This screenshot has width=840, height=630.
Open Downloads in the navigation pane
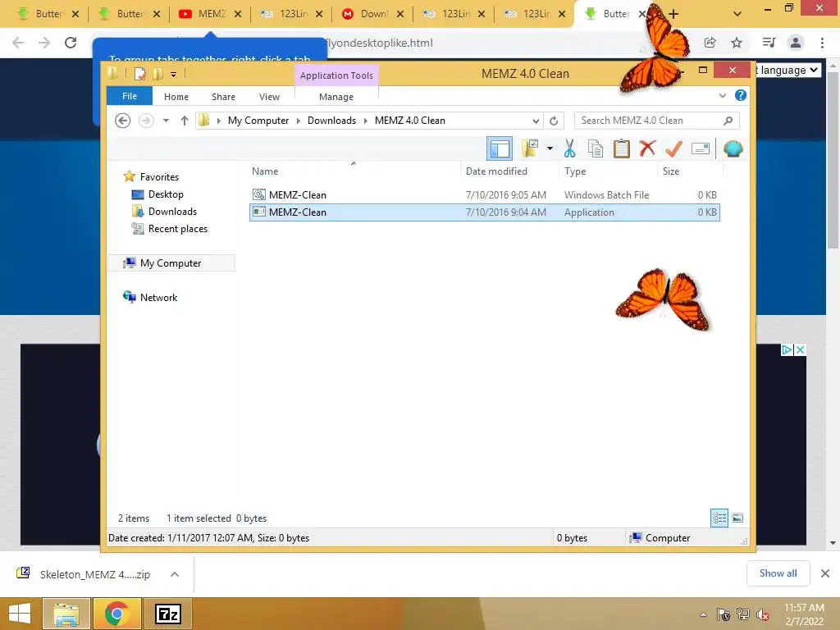(172, 212)
